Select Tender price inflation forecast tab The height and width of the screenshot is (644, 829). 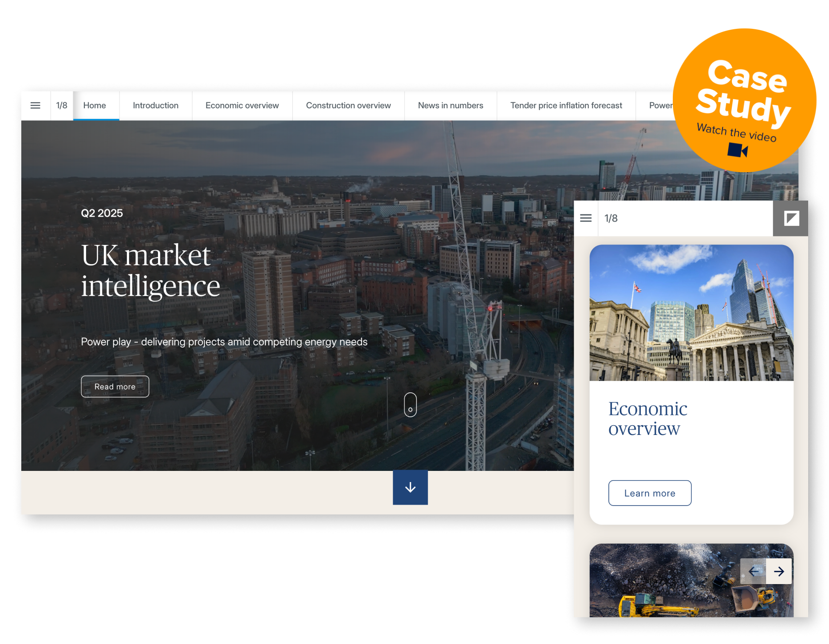tap(566, 106)
